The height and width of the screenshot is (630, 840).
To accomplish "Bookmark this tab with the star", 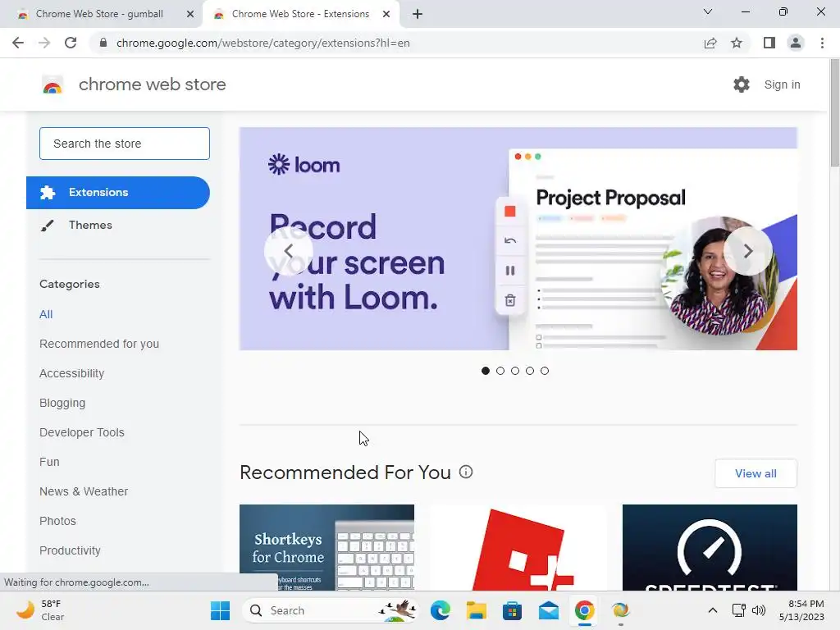I will pyautogui.click(x=737, y=43).
